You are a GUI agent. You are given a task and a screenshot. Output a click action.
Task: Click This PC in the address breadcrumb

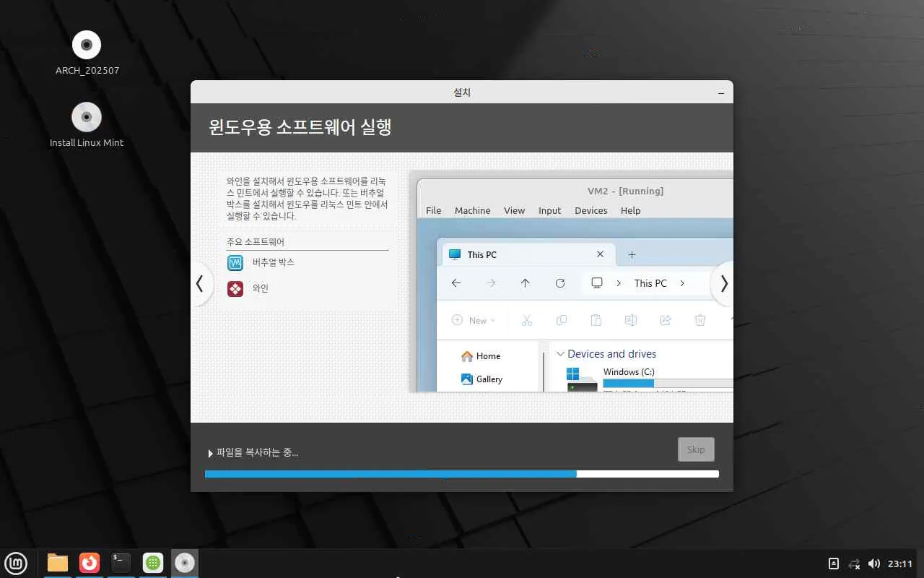tap(650, 283)
